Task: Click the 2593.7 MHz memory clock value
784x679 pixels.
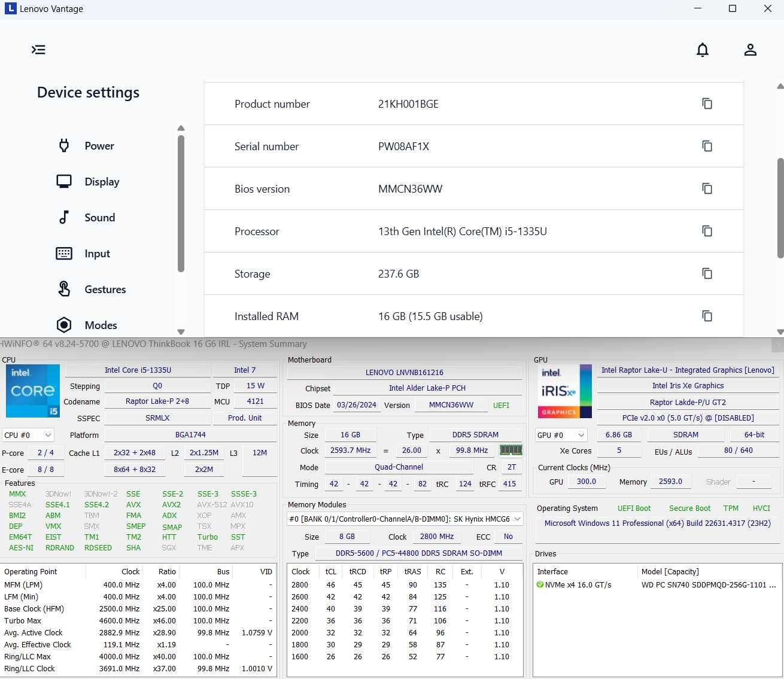Action: [351, 450]
